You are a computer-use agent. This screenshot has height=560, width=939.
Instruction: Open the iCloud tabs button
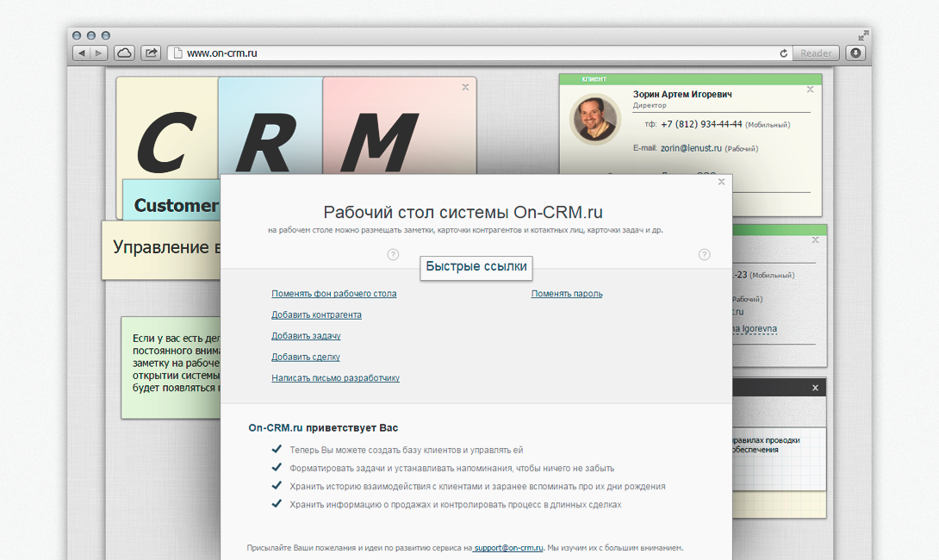125,53
